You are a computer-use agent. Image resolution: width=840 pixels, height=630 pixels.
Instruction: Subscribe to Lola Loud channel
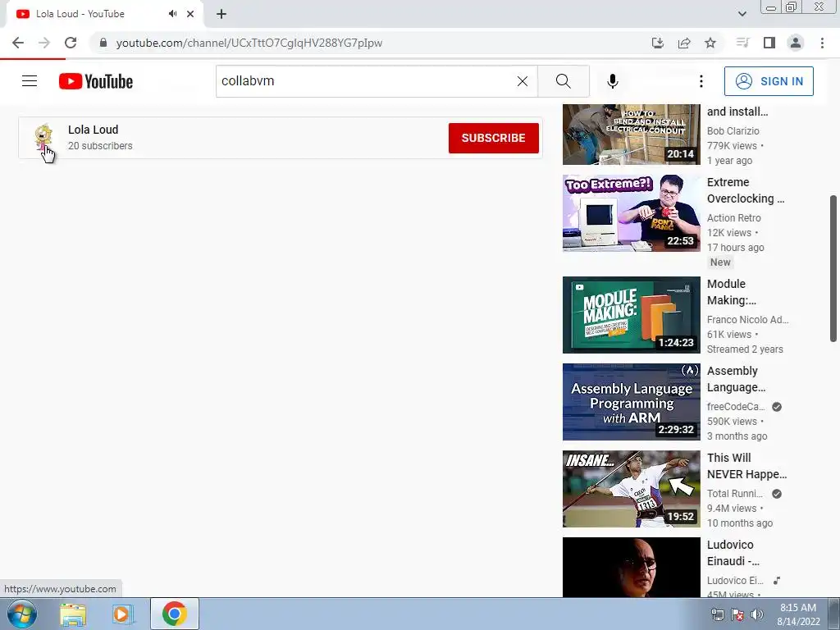493,138
